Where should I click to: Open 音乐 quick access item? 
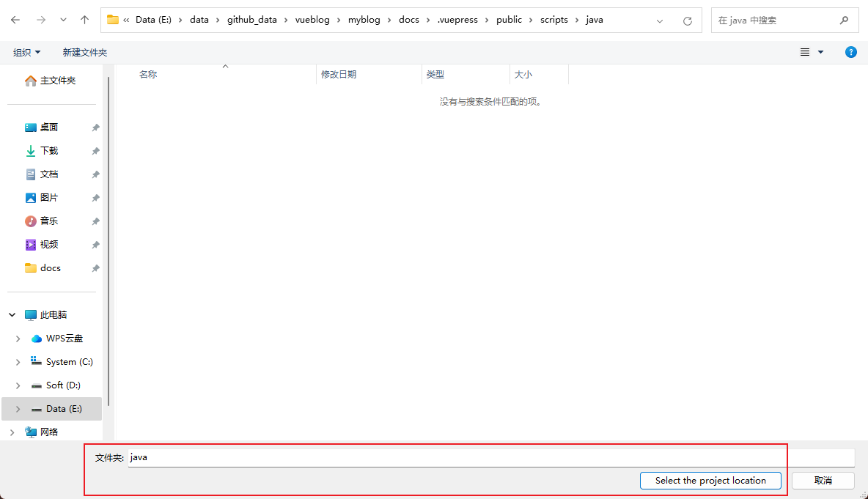click(x=42, y=221)
